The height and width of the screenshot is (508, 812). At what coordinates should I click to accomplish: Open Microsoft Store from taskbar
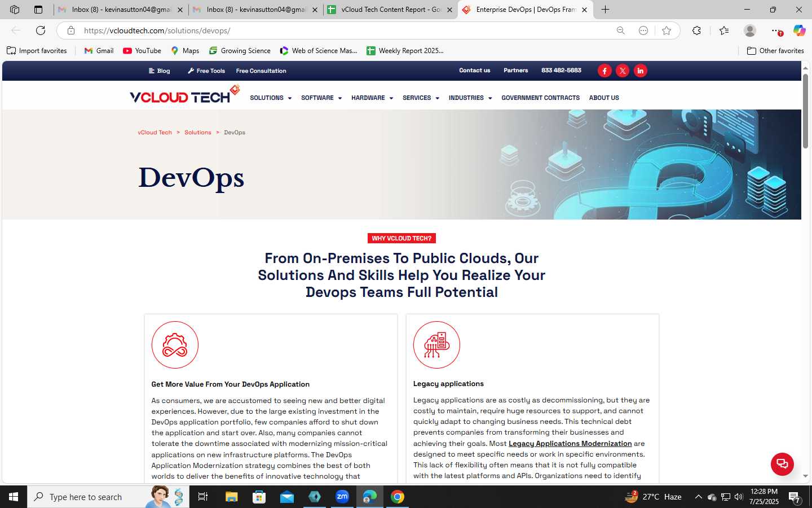(259, 497)
